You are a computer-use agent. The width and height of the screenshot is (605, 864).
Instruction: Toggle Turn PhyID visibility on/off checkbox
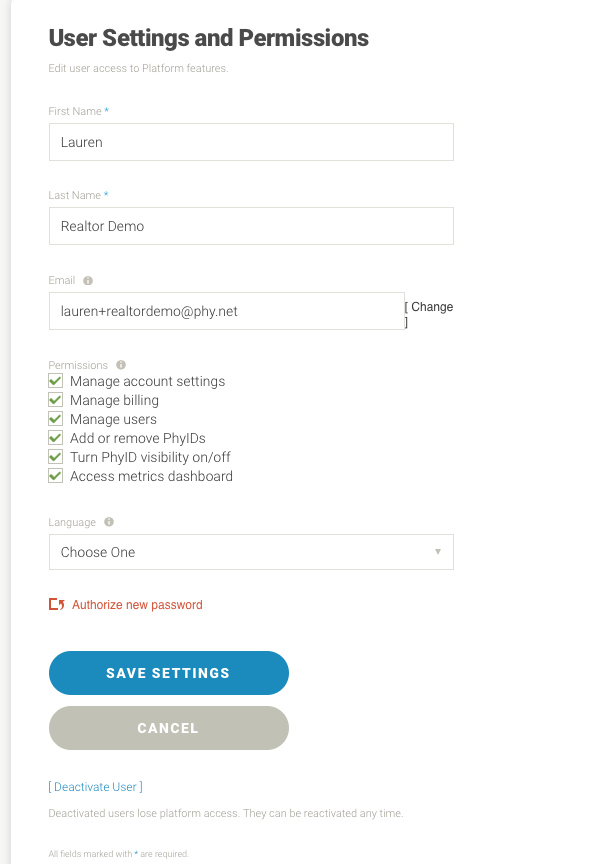[x=56, y=457]
